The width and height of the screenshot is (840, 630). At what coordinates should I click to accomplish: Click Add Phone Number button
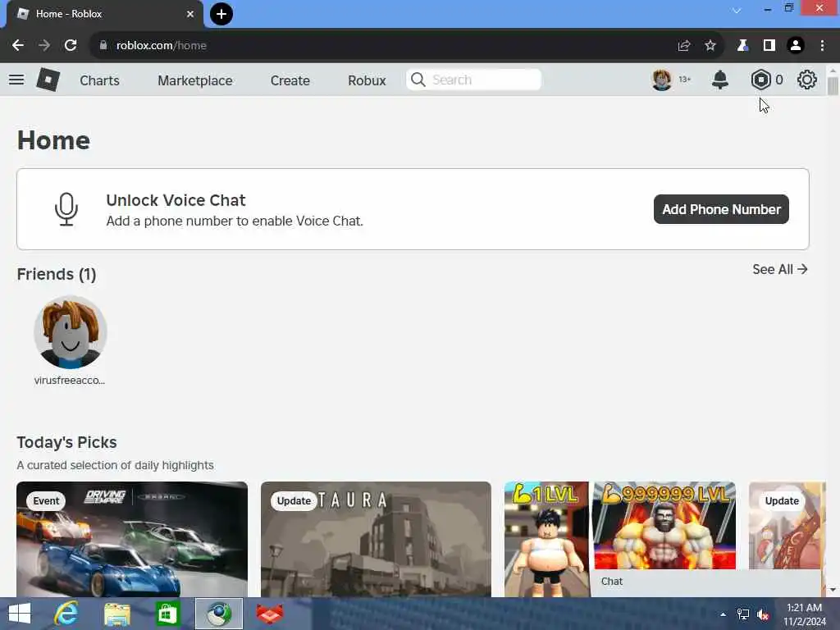[721, 209]
